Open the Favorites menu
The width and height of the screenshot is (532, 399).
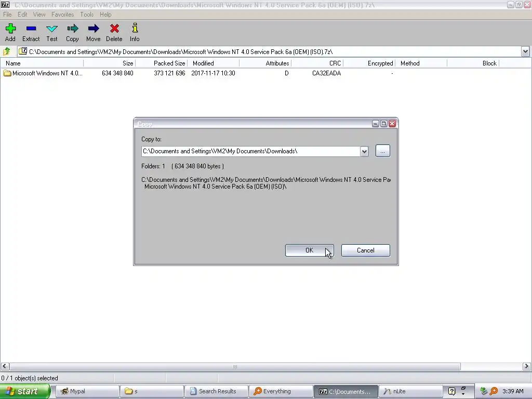[x=63, y=14]
